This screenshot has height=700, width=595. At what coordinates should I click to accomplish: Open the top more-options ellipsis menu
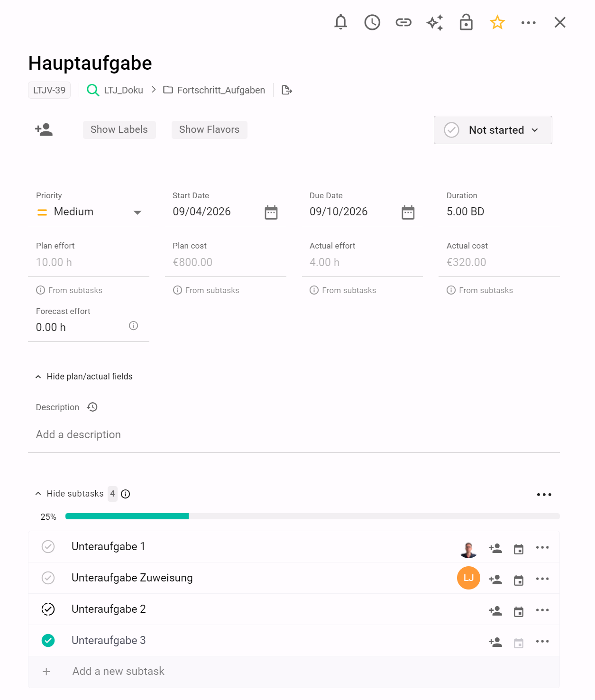pyautogui.click(x=529, y=22)
